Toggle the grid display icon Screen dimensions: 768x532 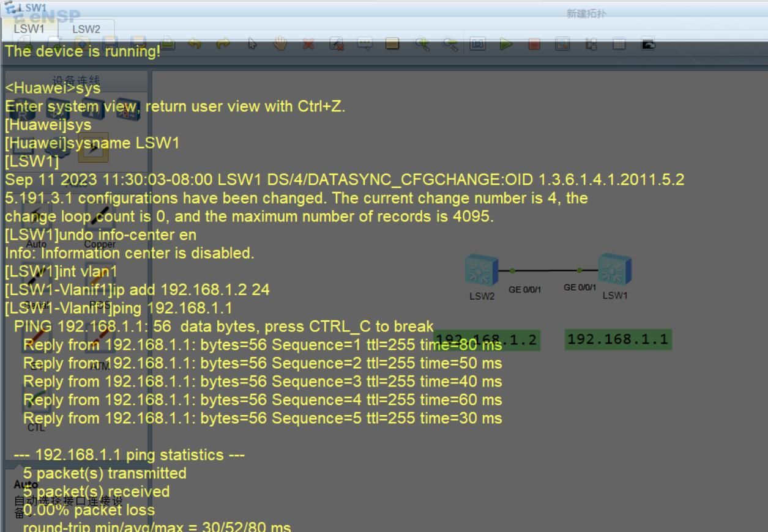pos(619,44)
